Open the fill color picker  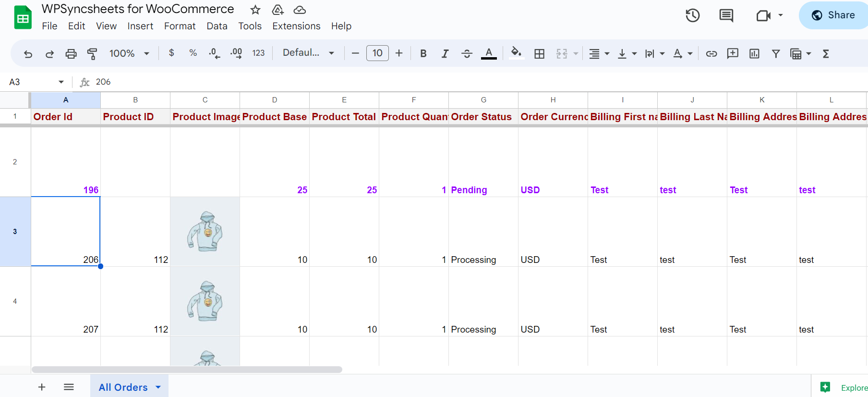point(516,53)
